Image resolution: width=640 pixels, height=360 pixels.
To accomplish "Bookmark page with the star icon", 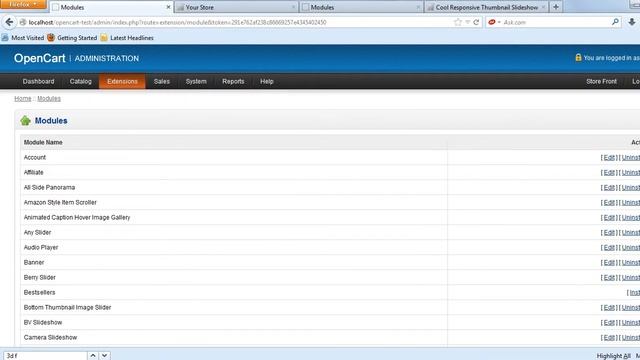I will (458, 22).
